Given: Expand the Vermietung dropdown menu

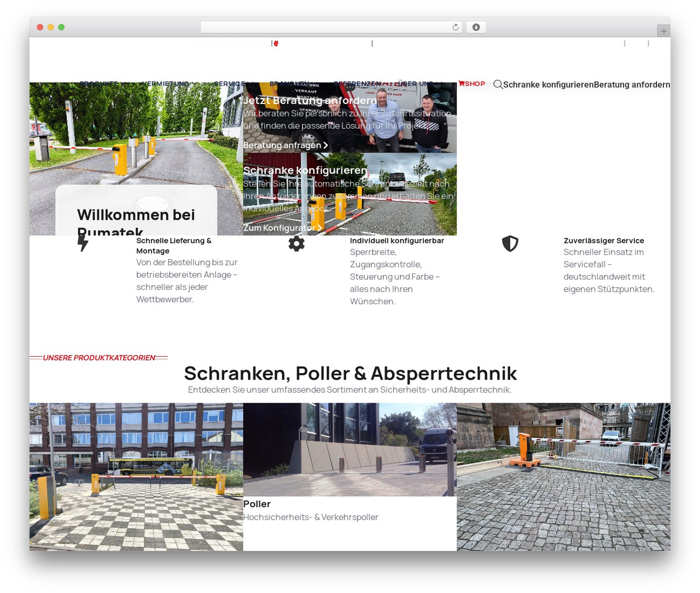Looking at the screenshot, I should (170, 84).
